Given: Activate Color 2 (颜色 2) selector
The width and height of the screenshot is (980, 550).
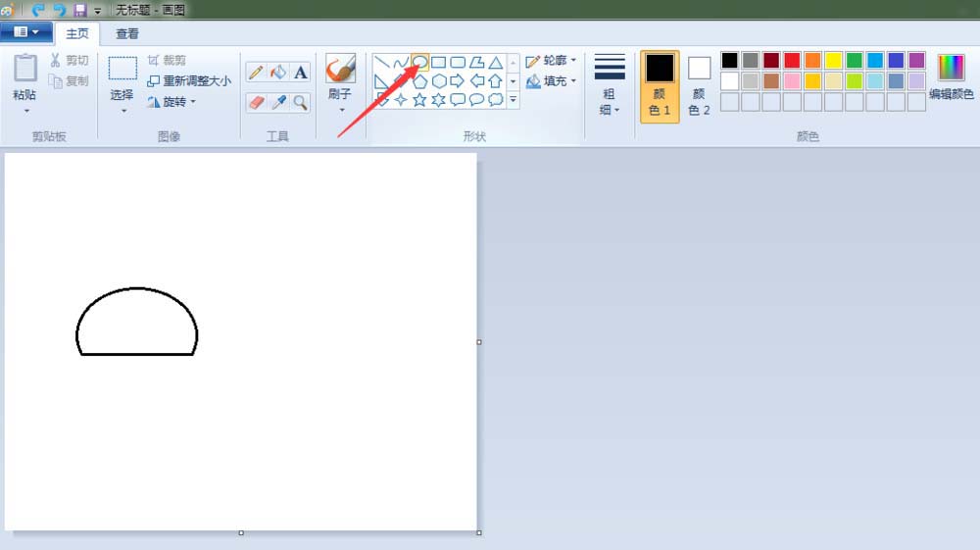Looking at the screenshot, I should pyautogui.click(x=699, y=86).
